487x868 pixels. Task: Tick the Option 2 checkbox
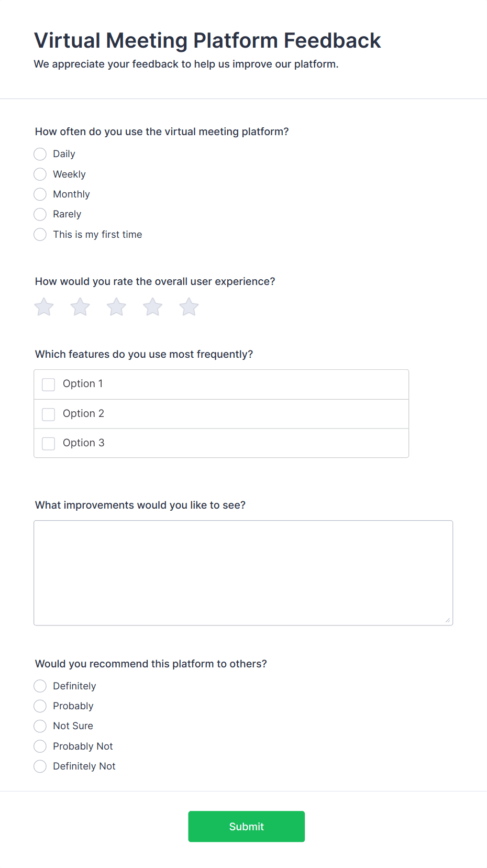[48, 414]
